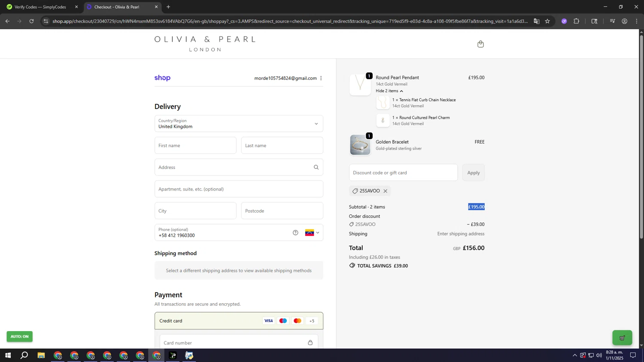Click Olivia & Pearl London logo

tap(205, 44)
